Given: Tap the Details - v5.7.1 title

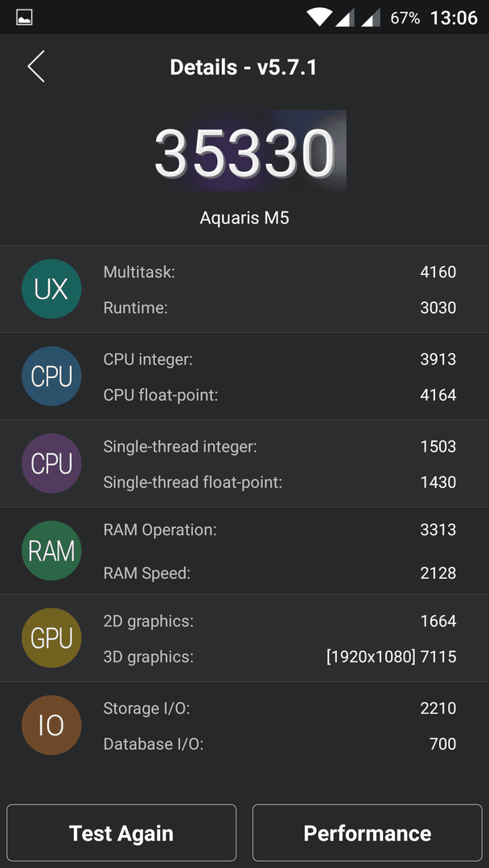Looking at the screenshot, I should click(244, 68).
